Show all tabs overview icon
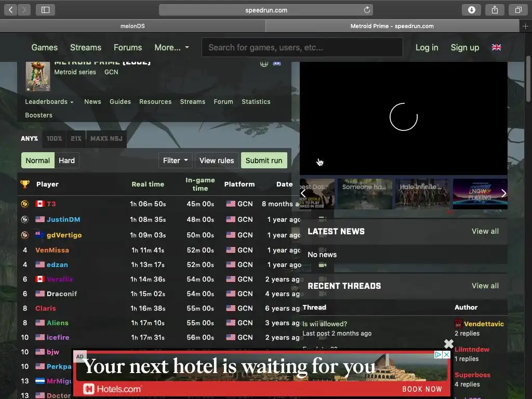This screenshot has height=399, width=532. 518,10
